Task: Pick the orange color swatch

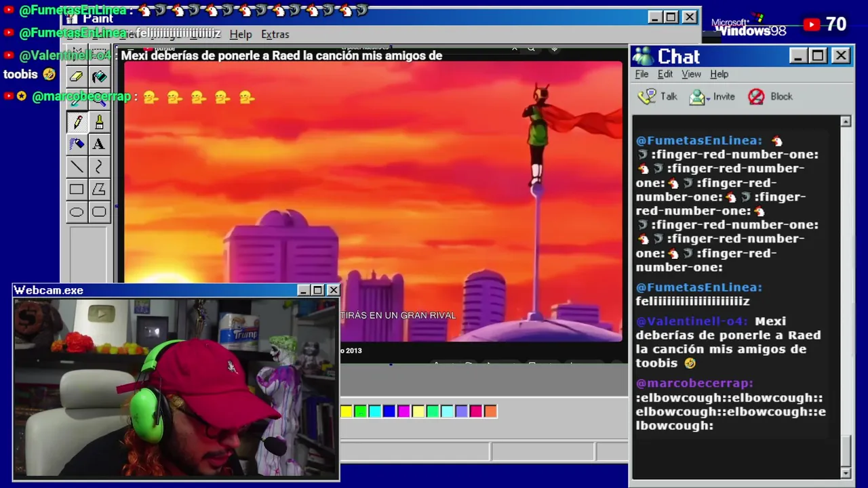Action: 490,411
